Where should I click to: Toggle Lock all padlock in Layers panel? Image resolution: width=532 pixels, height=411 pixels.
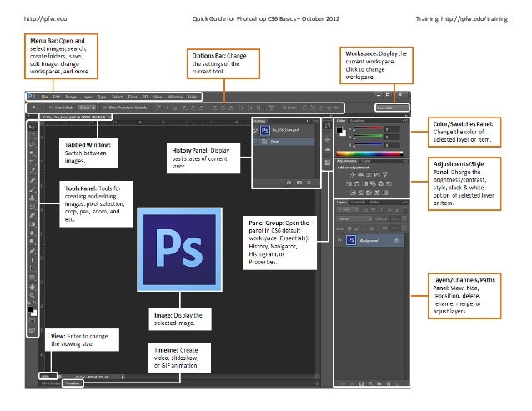(372, 228)
